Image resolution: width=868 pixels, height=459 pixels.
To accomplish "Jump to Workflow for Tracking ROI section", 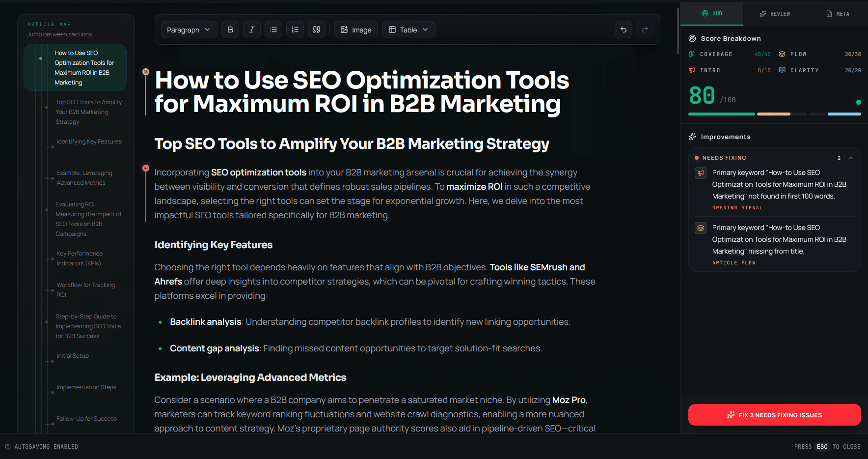I will (x=85, y=290).
